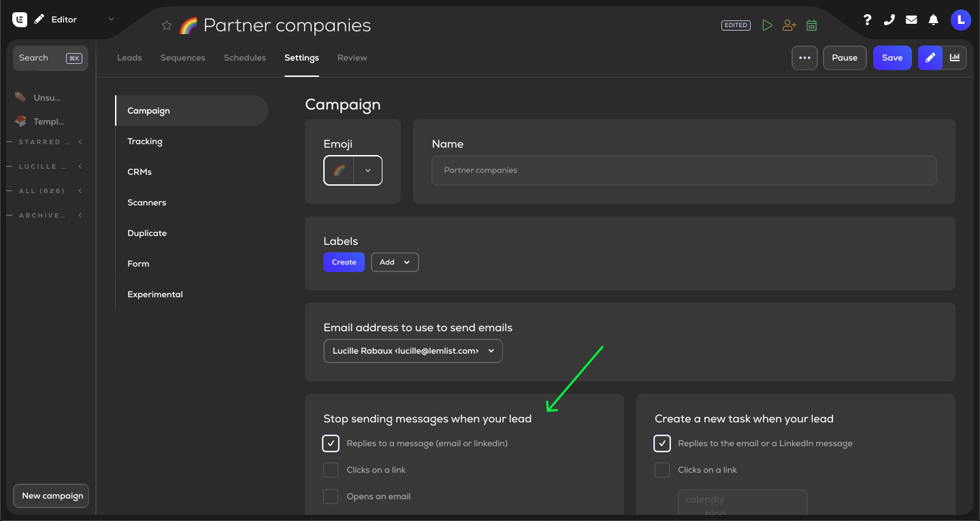
Task: Expand the Add labels dropdown
Action: click(395, 263)
